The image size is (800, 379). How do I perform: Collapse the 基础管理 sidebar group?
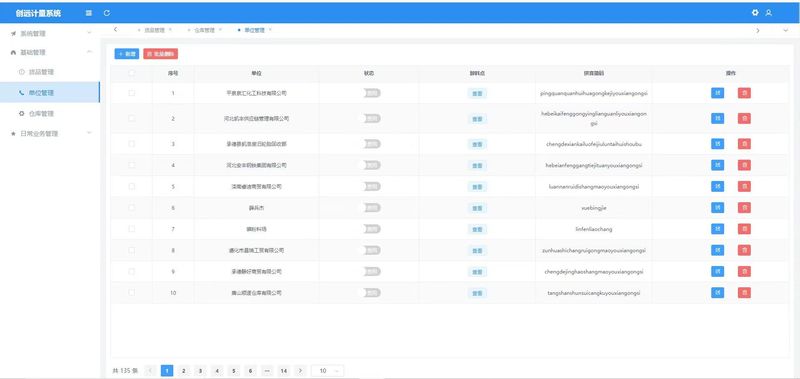(x=50, y=52)
